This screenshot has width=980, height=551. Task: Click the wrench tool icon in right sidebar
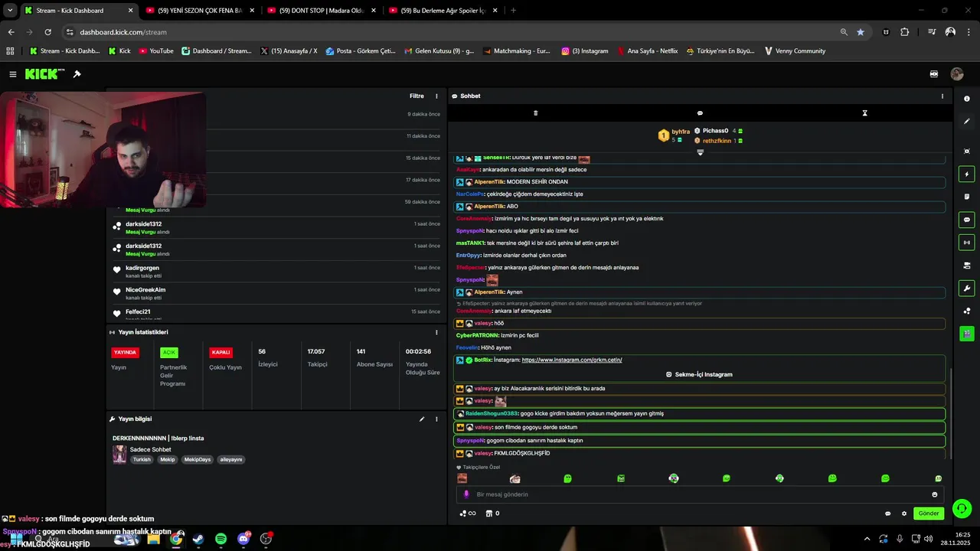967,289
